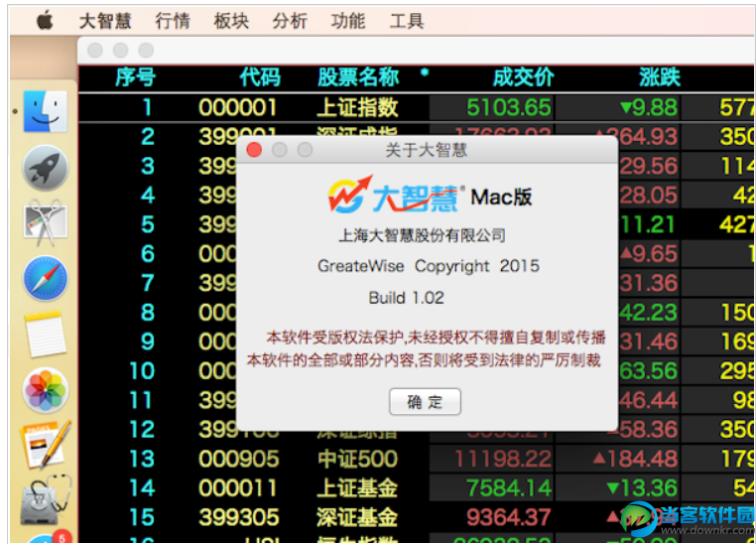Click the price 11198.22
This screenshot has width=756, height=544.
tap(503, 459)
